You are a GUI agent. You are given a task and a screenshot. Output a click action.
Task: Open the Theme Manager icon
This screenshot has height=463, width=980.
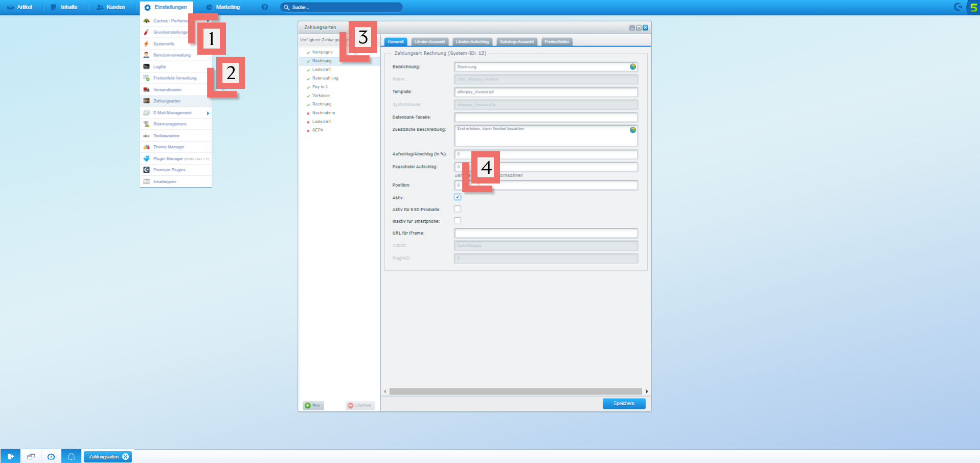[146, 147]
